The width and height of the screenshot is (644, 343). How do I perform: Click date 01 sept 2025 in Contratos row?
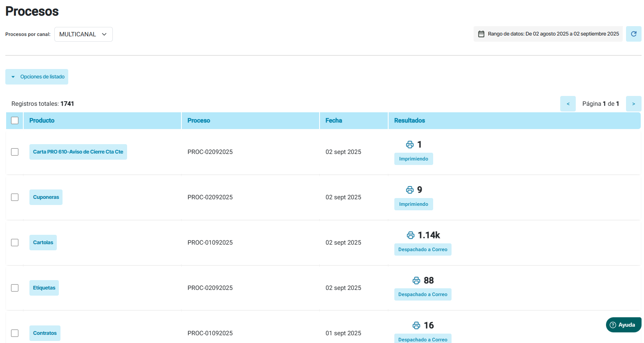pyautogui.click(x=343, y=333)
